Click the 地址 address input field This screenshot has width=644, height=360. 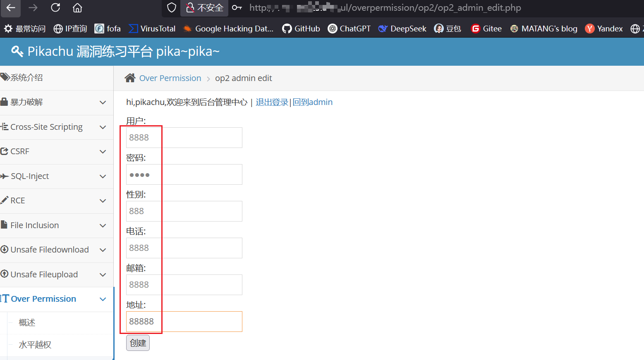tap(184, 322)
